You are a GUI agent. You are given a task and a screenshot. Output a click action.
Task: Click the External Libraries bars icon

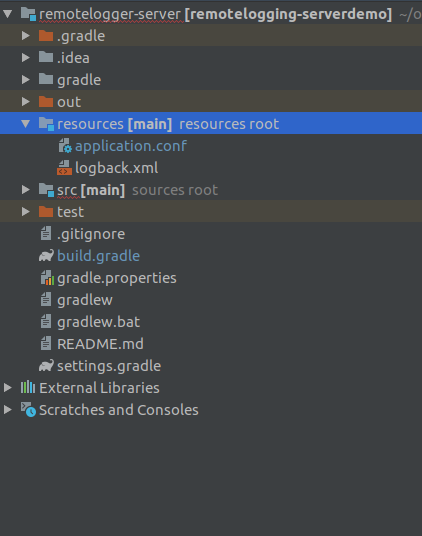click(x=28, y=387)
